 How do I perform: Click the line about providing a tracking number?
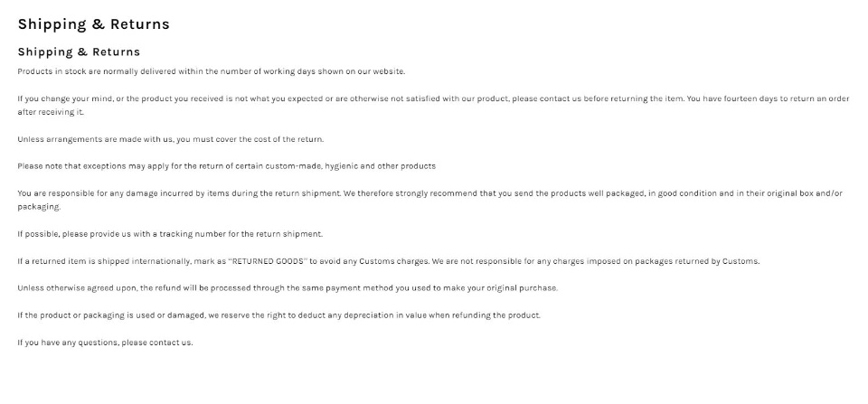click(x=170, y=234)
